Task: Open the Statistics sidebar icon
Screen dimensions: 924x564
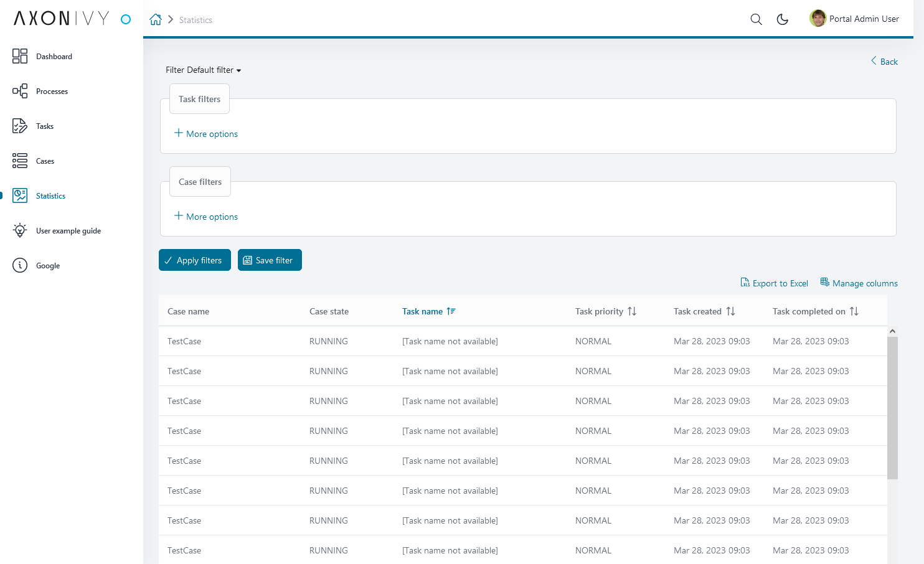Action: pos(20,195)
